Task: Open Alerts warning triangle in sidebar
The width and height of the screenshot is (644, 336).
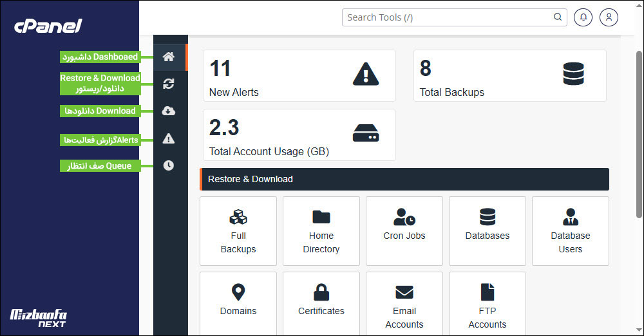Action: pos(169,138)
